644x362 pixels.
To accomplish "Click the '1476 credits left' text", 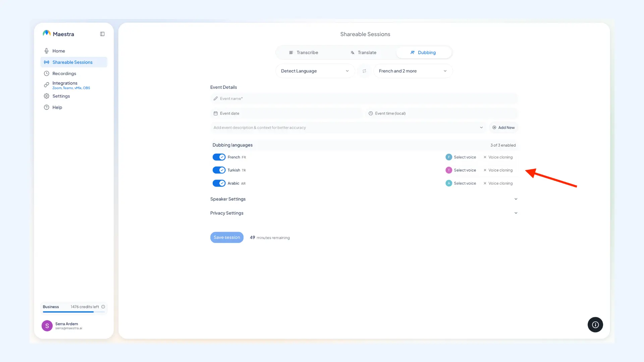I will 85,307.
